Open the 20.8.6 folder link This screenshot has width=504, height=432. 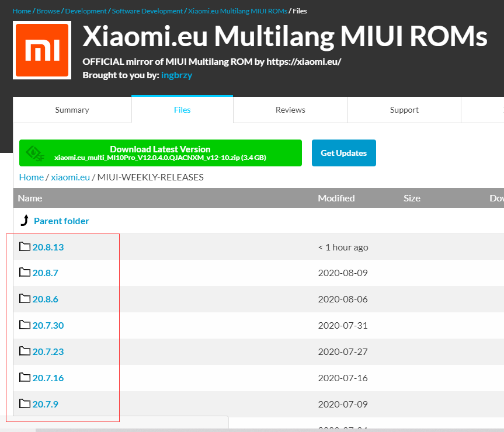pos(46,299)
